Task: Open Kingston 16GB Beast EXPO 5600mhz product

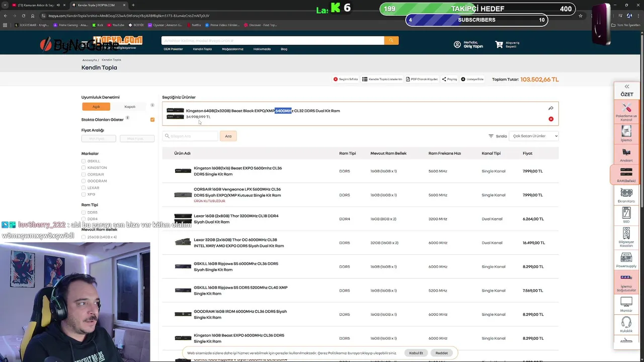Action: 237,171
